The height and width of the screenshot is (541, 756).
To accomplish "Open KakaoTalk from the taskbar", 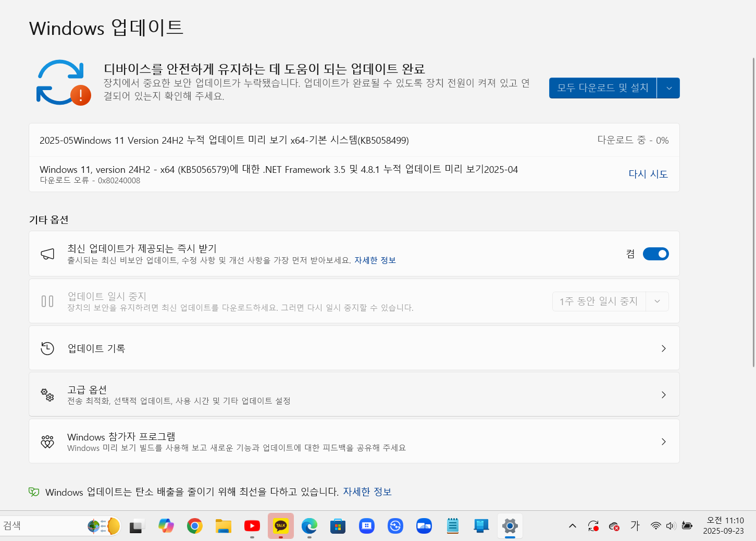I will coord(281,526).
